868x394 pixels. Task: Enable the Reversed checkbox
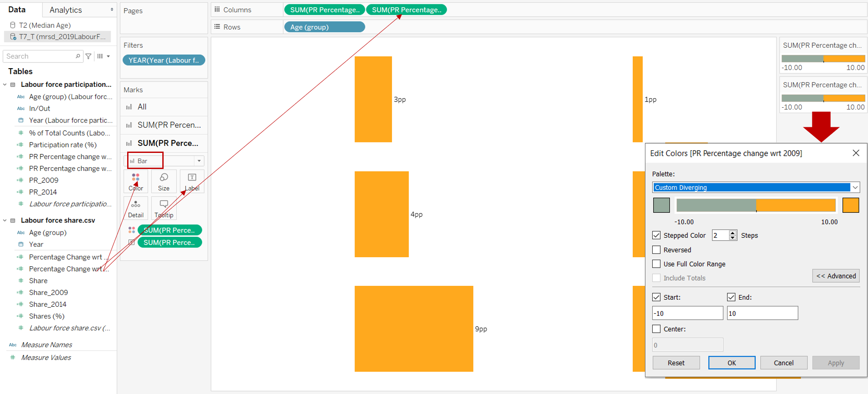tap(657, 250)
